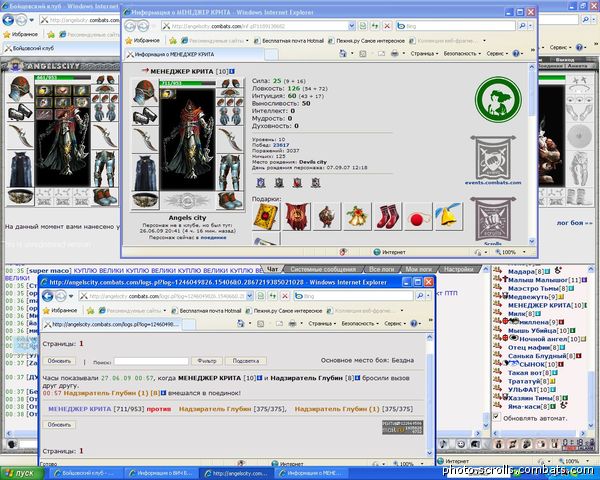Click the red stop icon in the logs window
The image size is (600, 480).
[x=285, y=296]
